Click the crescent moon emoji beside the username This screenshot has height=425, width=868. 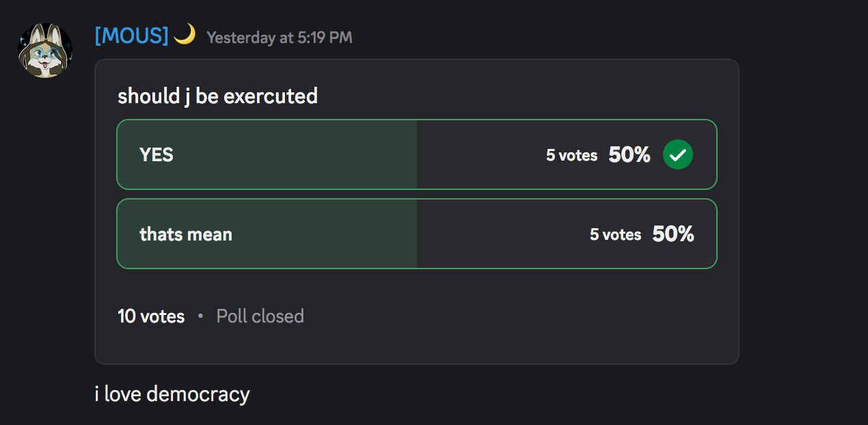(x=185, y=34)
